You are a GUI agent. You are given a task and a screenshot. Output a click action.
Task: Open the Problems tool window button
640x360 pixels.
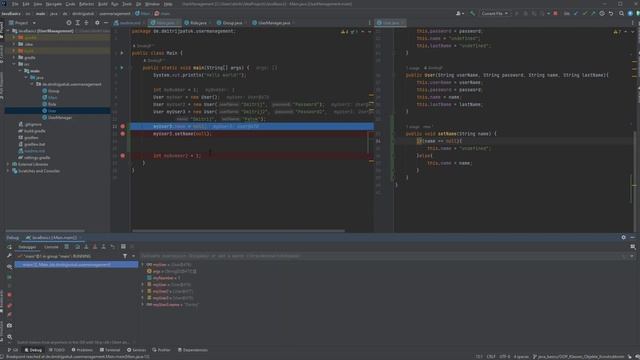(82, 350)
